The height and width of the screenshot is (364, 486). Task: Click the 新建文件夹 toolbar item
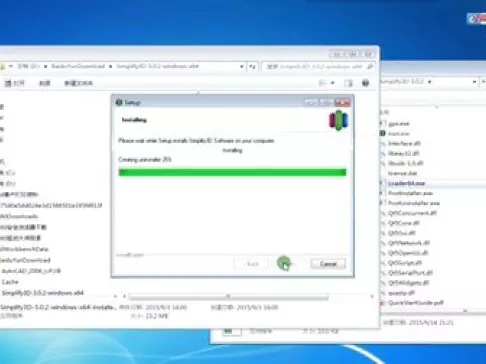tap(79, 83)
